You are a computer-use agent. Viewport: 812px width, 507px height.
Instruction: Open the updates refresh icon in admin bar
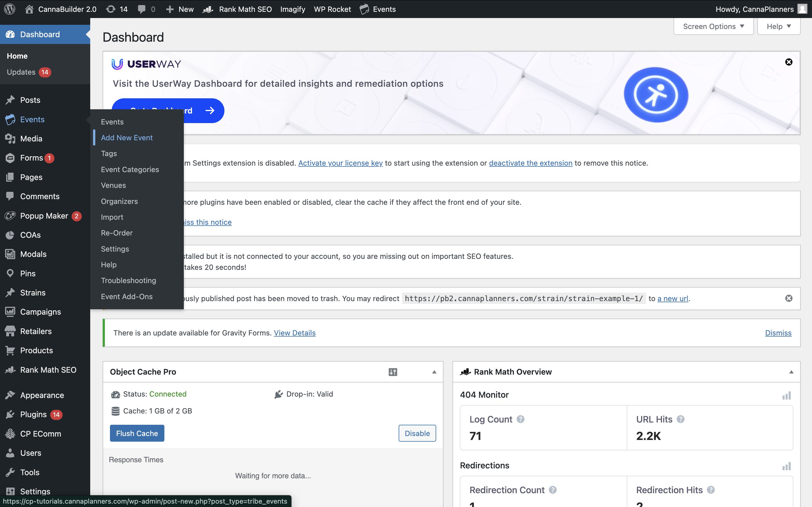tap(111, 9)
